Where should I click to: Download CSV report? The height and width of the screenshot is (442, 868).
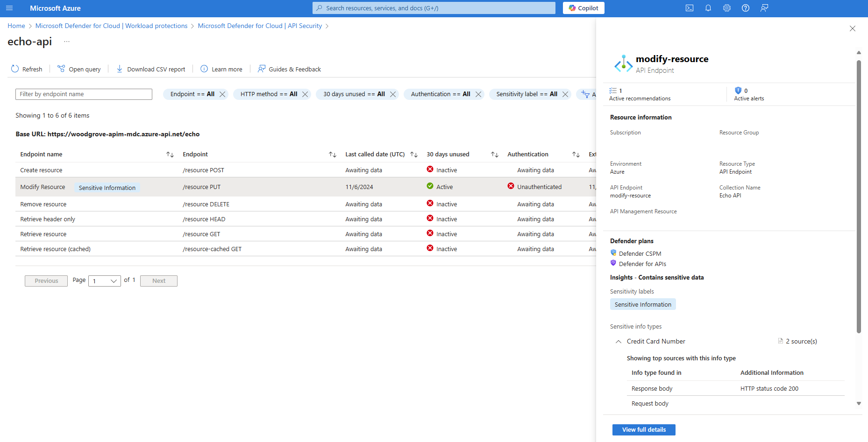(150, 69)
